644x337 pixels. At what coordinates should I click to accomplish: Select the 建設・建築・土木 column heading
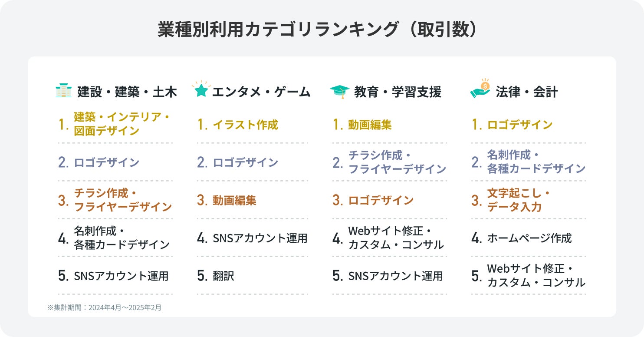(127, 92)
